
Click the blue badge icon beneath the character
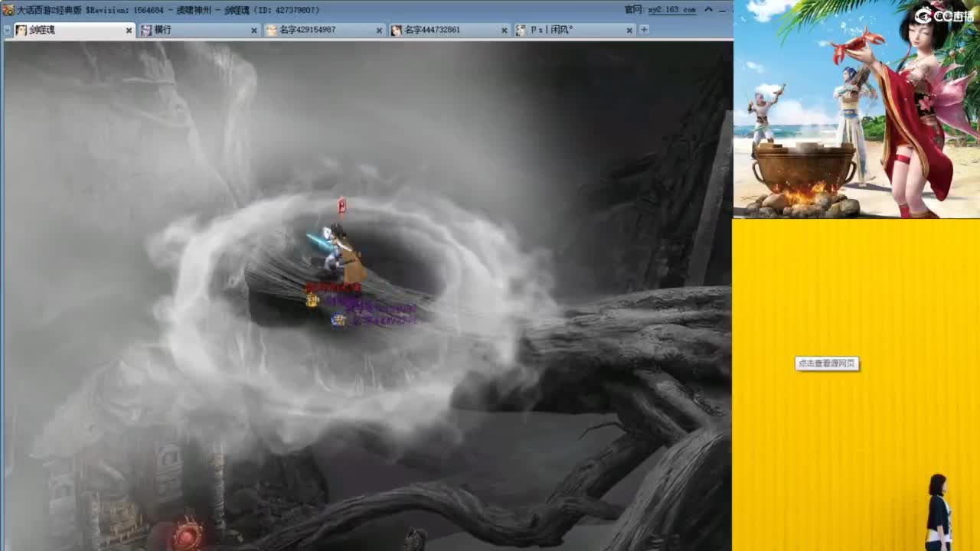(338, 320)
